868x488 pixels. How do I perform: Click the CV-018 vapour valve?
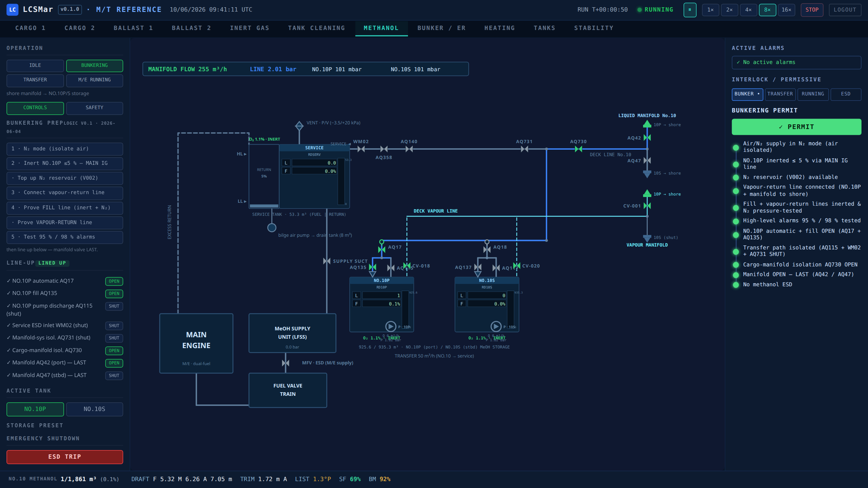tap(407, 266)
